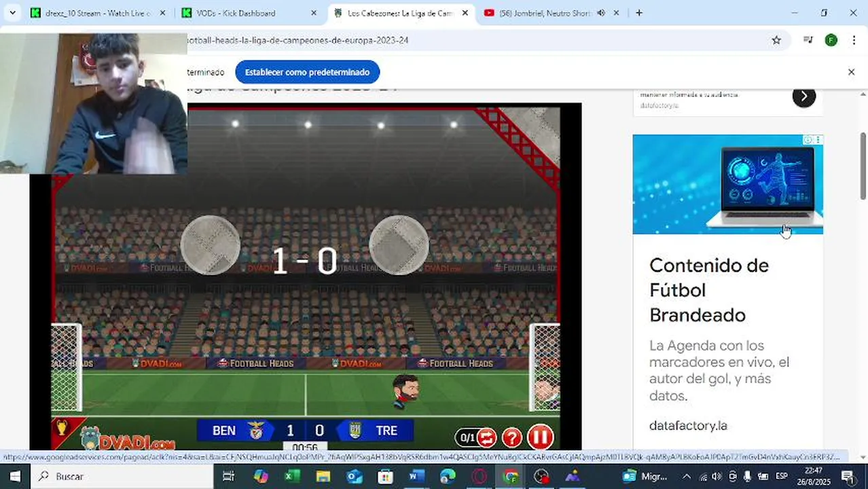This screenshot has height=489, width=868.
Task: Open Microsoft Store from the taskbar
Action: pos(386,476)
